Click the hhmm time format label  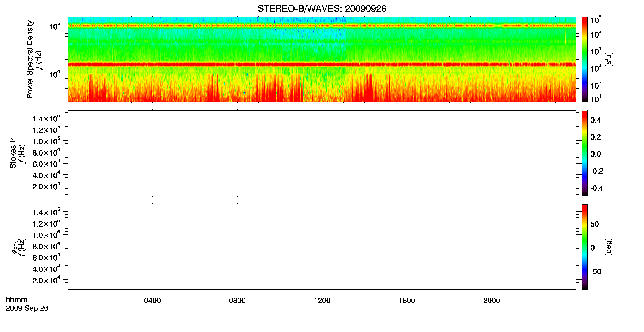tap(17, 300)
